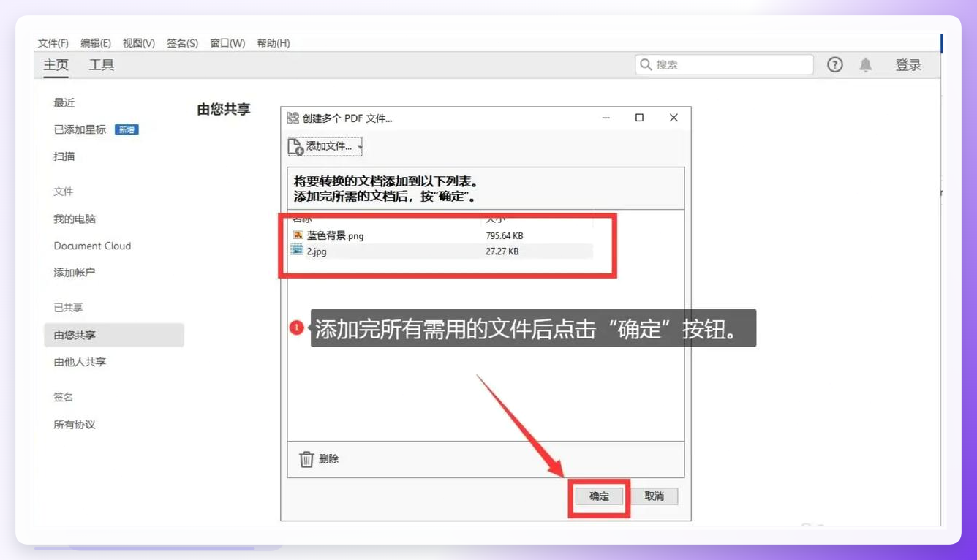
Task: Cancel the dialog with 取消 button
Action: tap(655, 496)
